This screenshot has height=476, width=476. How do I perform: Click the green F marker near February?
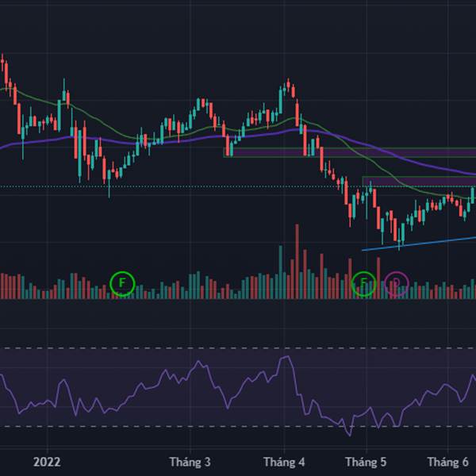122,283
